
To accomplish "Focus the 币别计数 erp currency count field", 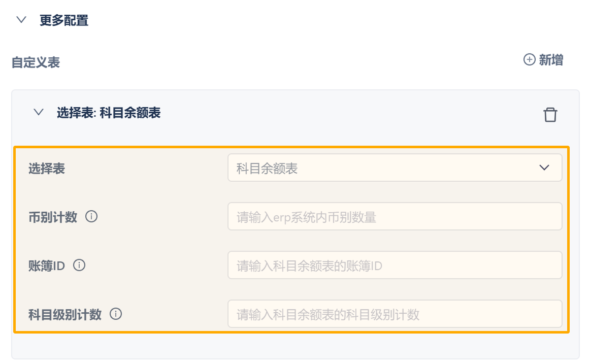I will pyautogui.click(x=395, y=217).
